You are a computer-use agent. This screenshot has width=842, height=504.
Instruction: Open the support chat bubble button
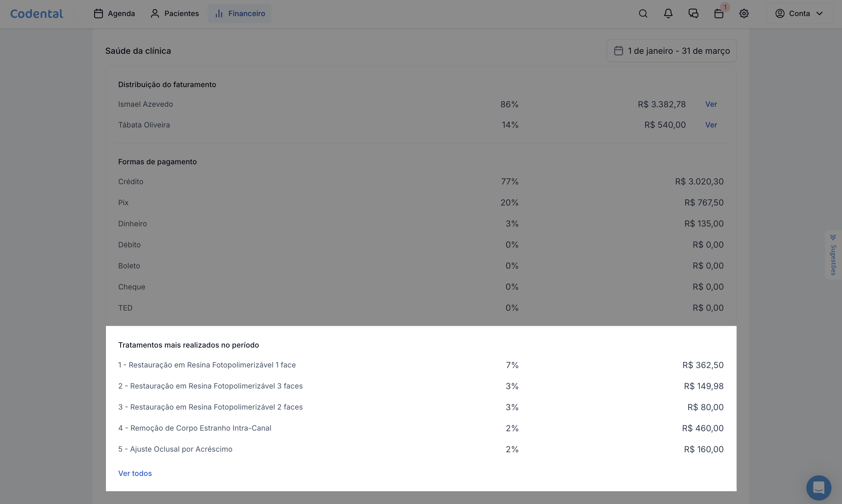(x=819, y=487)
